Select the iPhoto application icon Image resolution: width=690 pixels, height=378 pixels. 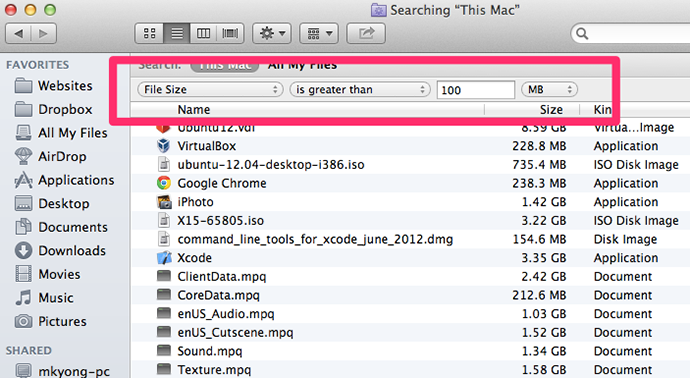pos(164,202)
